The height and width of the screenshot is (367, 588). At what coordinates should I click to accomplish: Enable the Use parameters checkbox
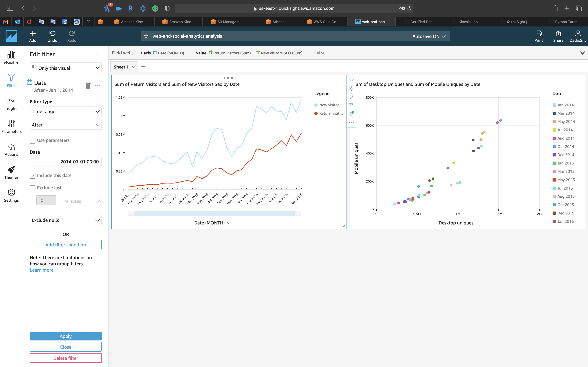tap(32, 141)
